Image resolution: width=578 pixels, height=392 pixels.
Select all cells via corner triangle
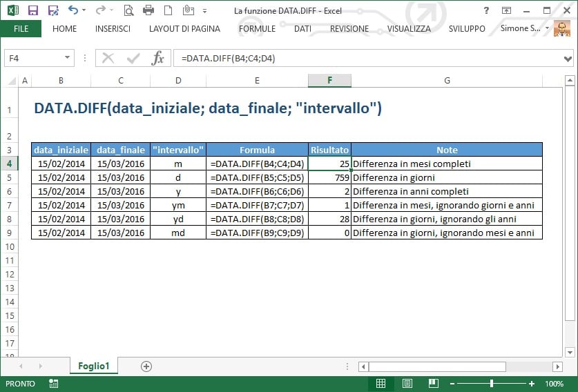click(12, 80)
